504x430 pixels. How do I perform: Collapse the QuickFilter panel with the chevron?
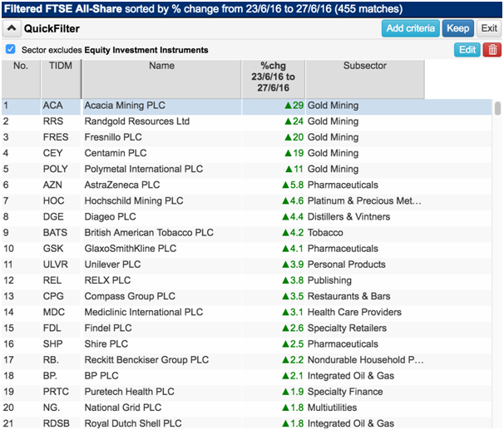pyautogui.click(x=12, y=28)
